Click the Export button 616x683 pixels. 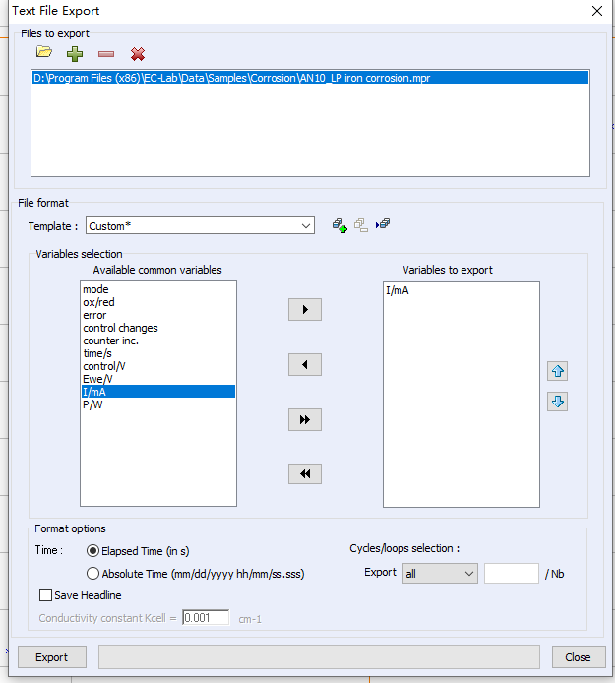coord(52,657)
